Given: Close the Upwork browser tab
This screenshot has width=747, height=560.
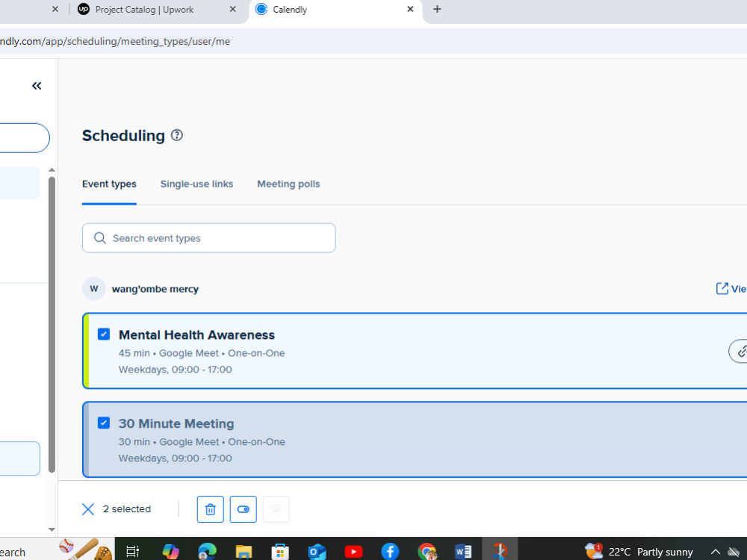Looking at the screenshot, I should [x=232, y=9].
